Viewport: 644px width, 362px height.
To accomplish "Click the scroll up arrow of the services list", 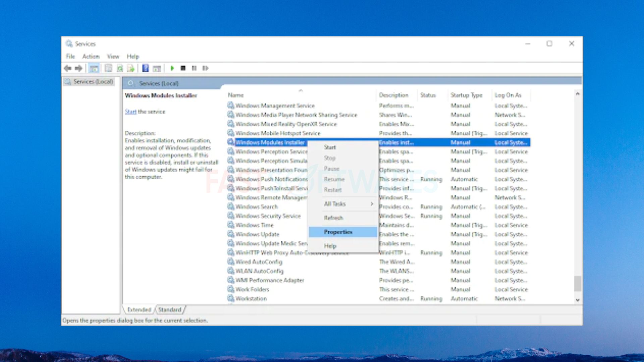I will (578, 94).
